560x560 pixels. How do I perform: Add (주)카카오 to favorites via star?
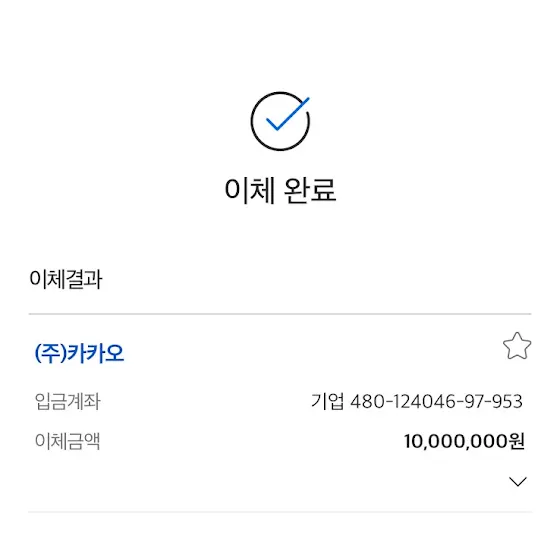pyautogui.click(x=517, y=346)
